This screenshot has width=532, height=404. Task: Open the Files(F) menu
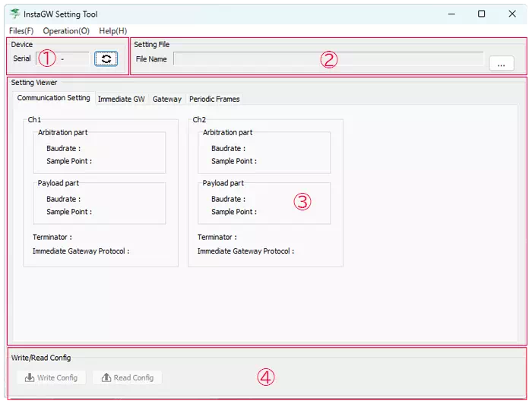(21, 31)
